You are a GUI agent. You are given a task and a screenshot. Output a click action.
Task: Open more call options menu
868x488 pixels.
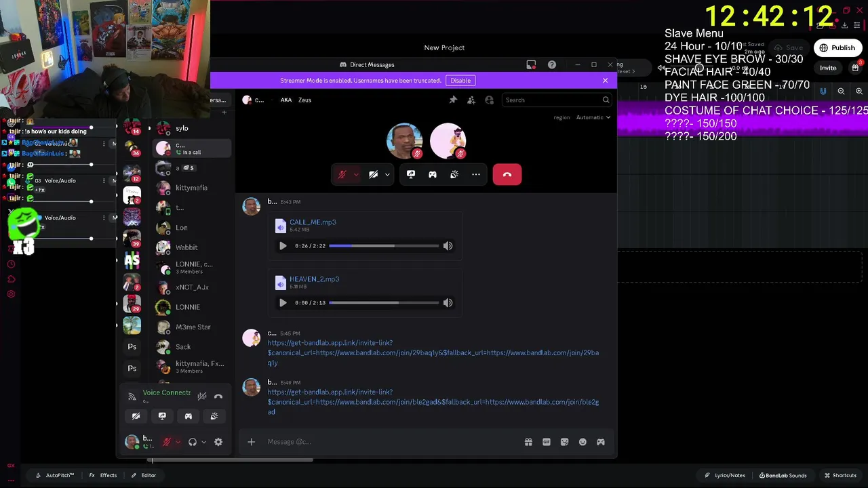pos(476,175)
